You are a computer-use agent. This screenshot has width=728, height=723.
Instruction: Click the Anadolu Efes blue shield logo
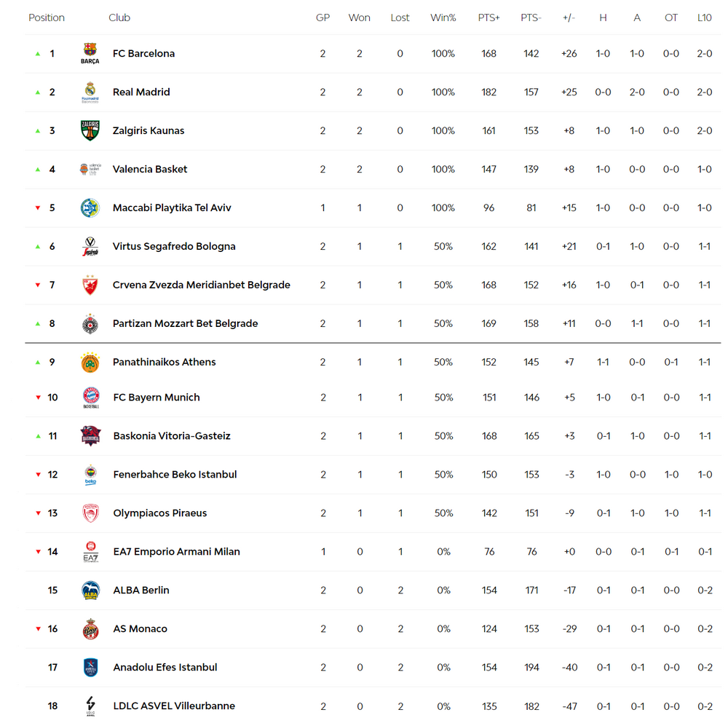(90, 667)
